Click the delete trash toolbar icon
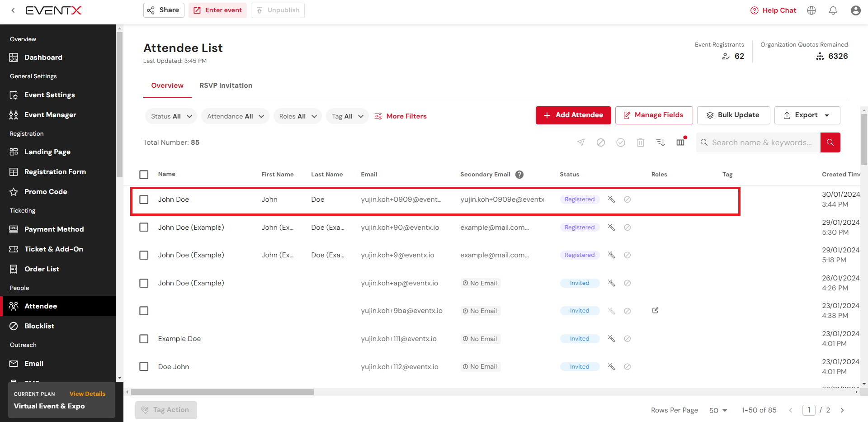This screenshot has height=422, width=868. click(x=641, y=142)
